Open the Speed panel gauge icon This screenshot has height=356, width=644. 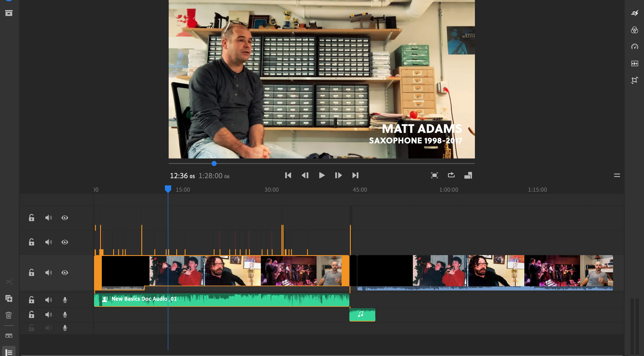pyautogui.click(x=634, y=47)
